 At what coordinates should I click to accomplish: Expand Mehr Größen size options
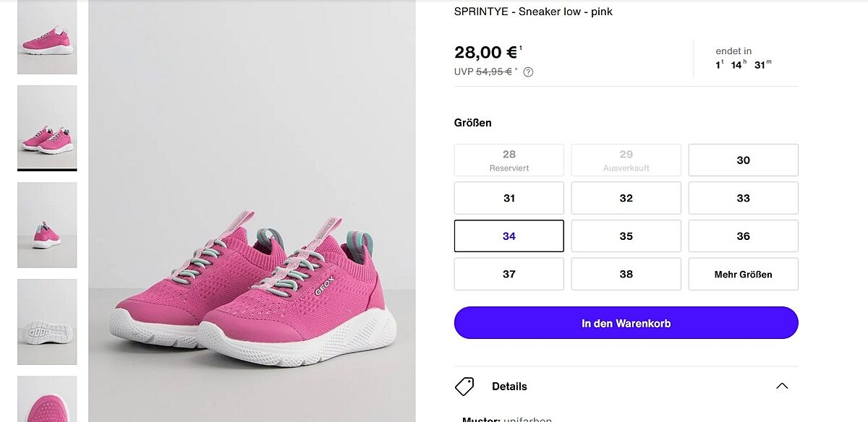coord(743,274)
